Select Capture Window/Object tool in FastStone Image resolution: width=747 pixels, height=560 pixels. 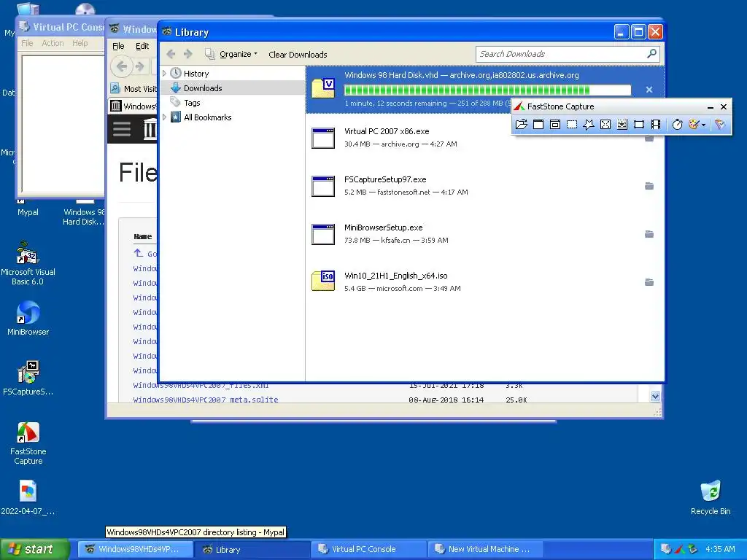pyautogui.click(x=555, y=124)
